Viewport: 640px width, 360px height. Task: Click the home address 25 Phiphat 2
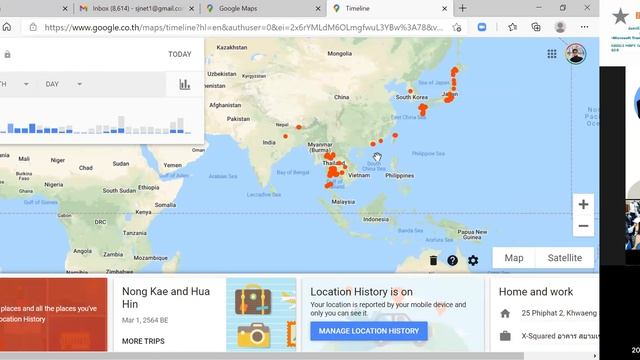click(559, 313)
